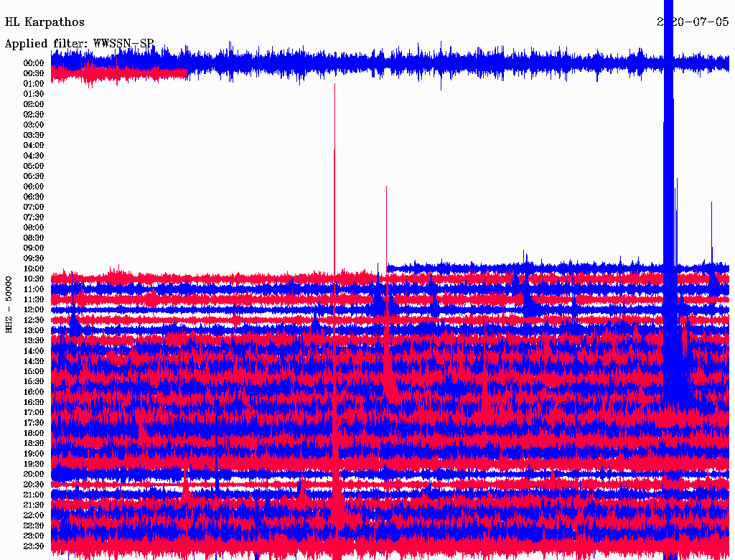Screen dimensions: 735x560
Task: Click the '00:30' time label
Action: [34, 73]
